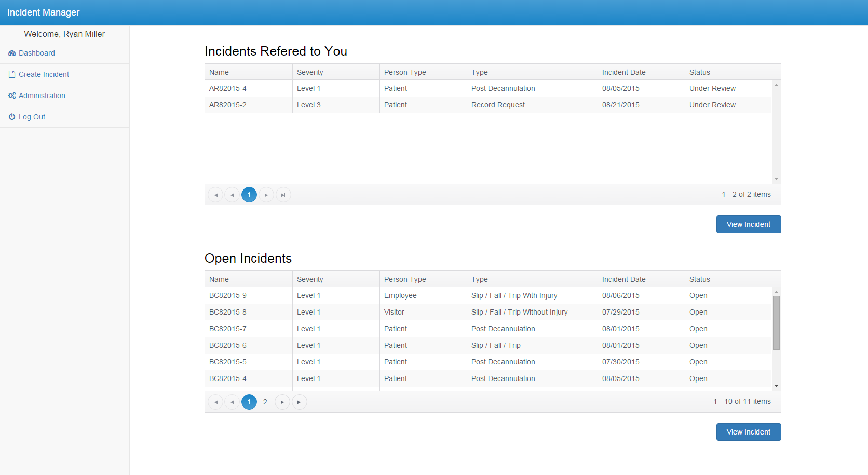Screen dimensions: 868x475
Task: Click the Dashboard icon in sidebar
Action: point(12,53)
